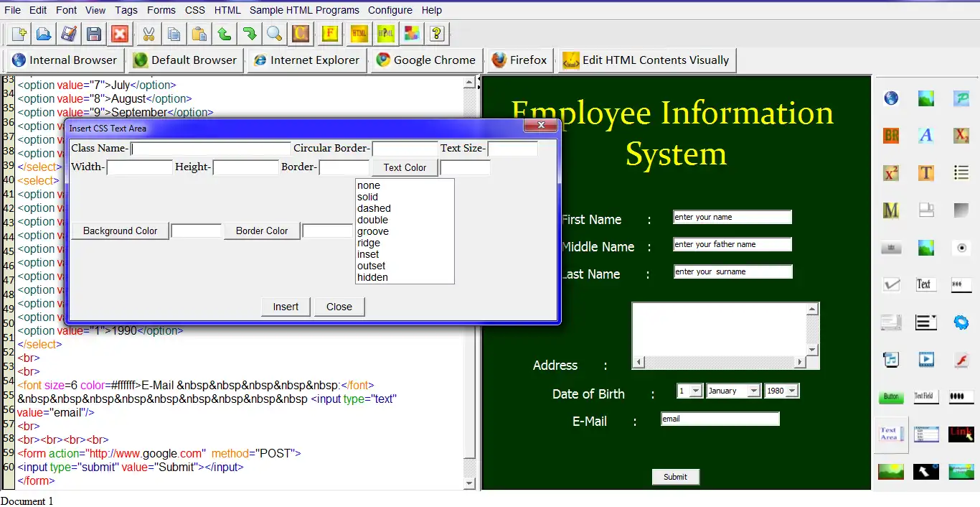
Task: Click the Copy icon in toolbar
Action: [174, 34]
